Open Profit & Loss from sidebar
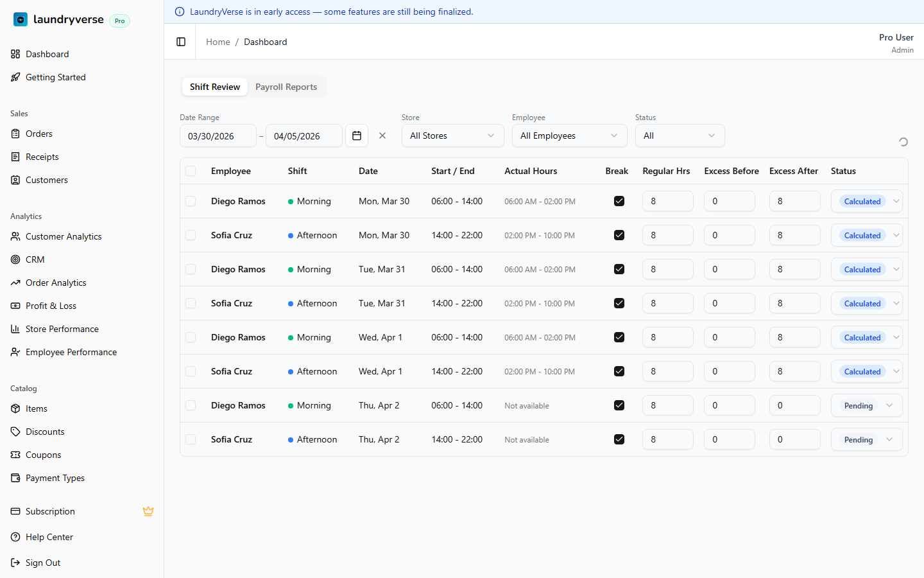 tap(51, 306)
